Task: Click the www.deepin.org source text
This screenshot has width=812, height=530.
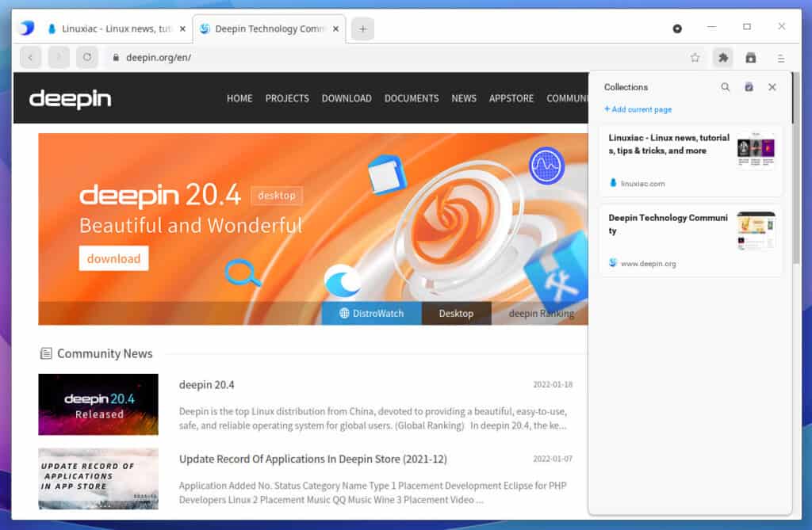Action: point(649,264)
